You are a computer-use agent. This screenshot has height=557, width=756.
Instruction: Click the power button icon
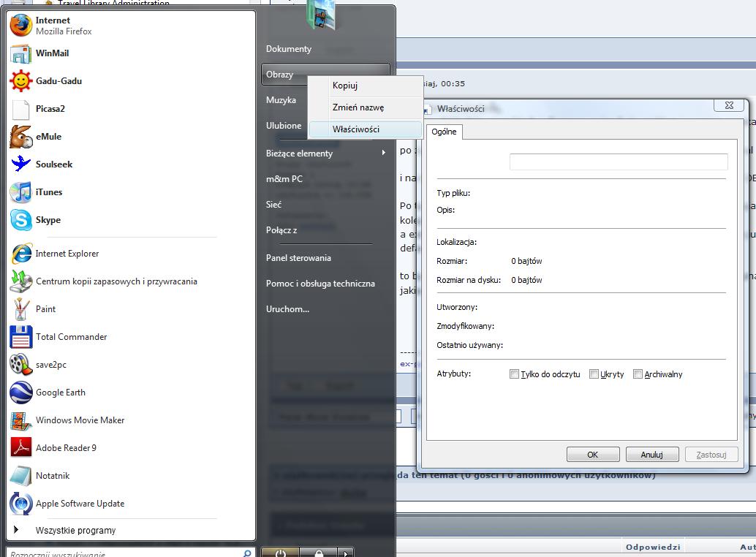(x=280, y=553)
